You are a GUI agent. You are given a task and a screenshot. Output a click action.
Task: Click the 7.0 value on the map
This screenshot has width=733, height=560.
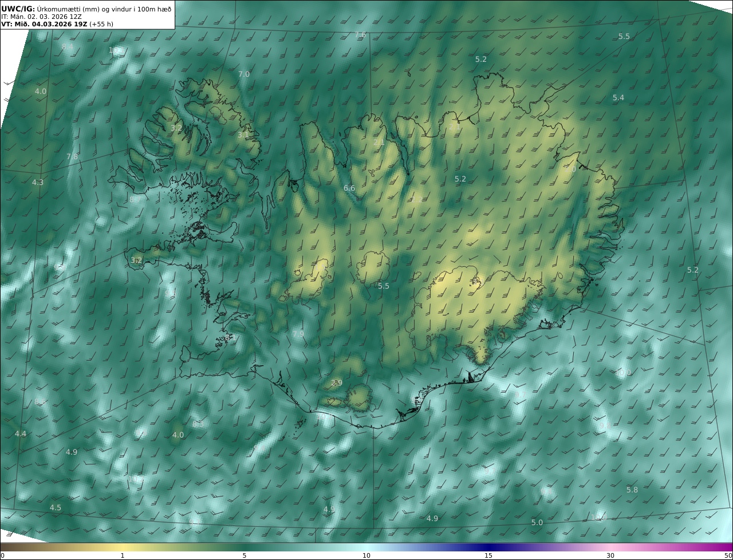(244, 74)
